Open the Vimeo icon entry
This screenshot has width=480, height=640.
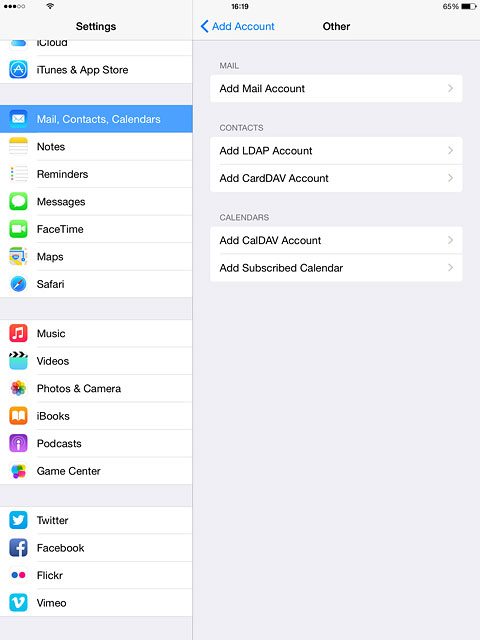tap(18, 602)
